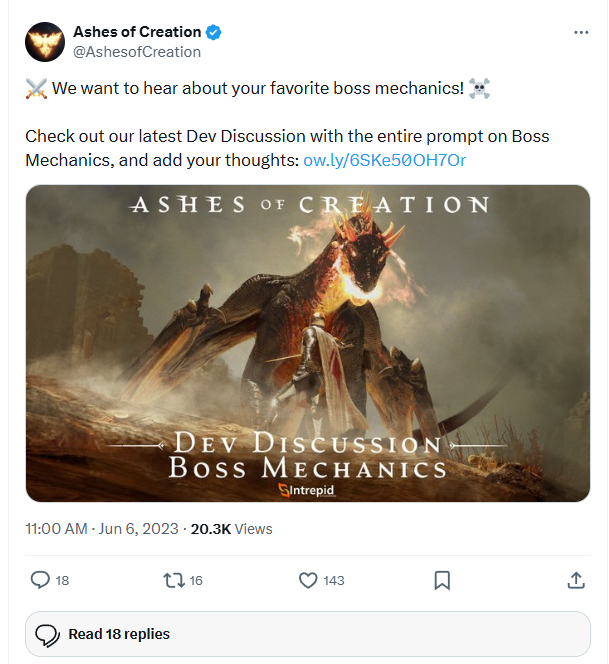Viewport: 609px width, 664px height.
Task: Click the 20.3K Views count
Action: point(232,529)
